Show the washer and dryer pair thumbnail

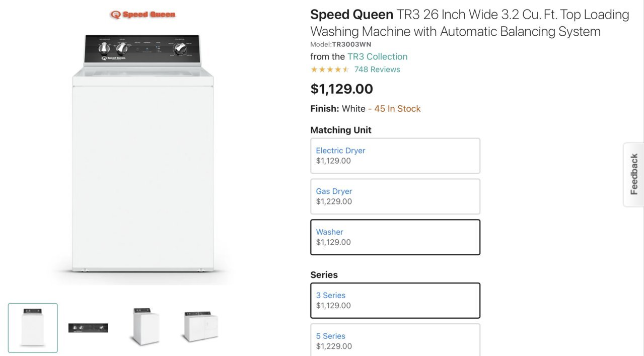[x=200, y=326]
